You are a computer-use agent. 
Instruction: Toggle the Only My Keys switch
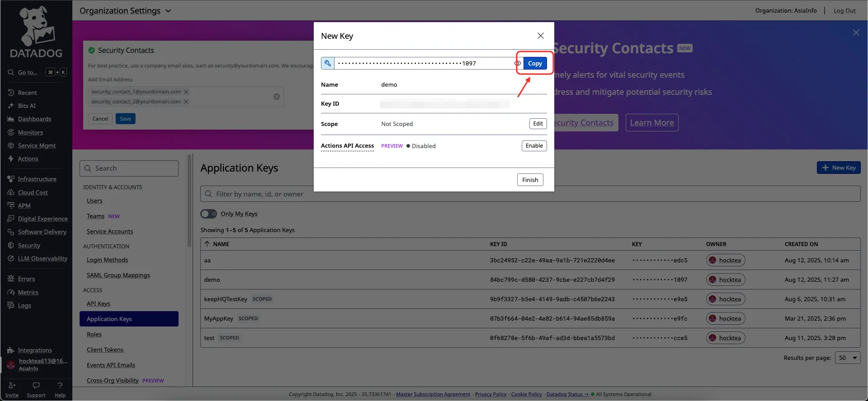(208, 214)
